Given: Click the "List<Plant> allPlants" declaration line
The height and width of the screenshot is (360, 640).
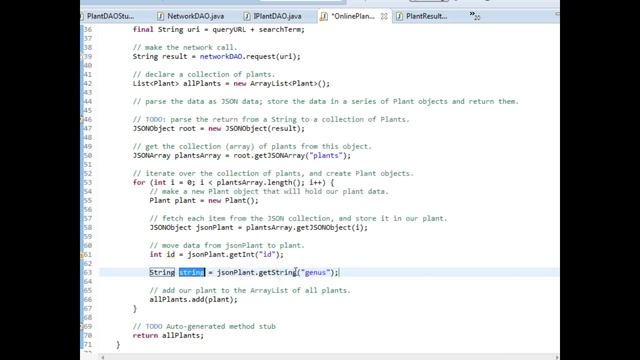Looking at the screenshot, I should coord(231,84).
